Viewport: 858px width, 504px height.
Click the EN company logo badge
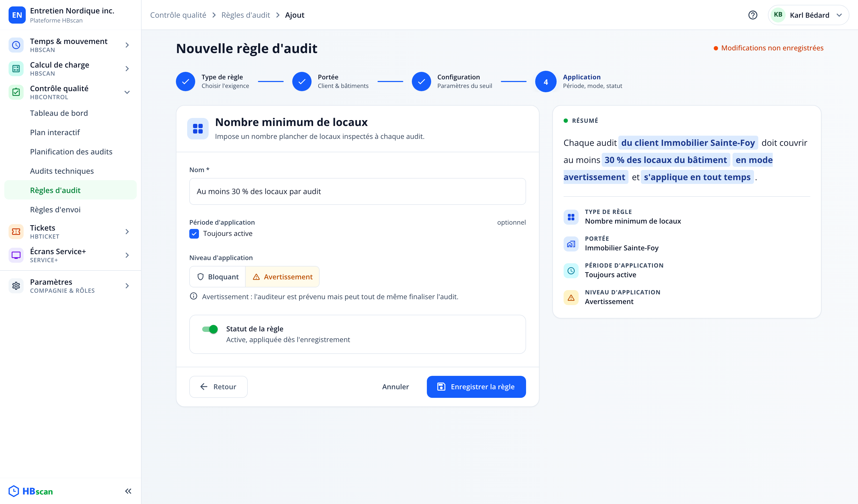pyautogui.click(x=17, y=15)
